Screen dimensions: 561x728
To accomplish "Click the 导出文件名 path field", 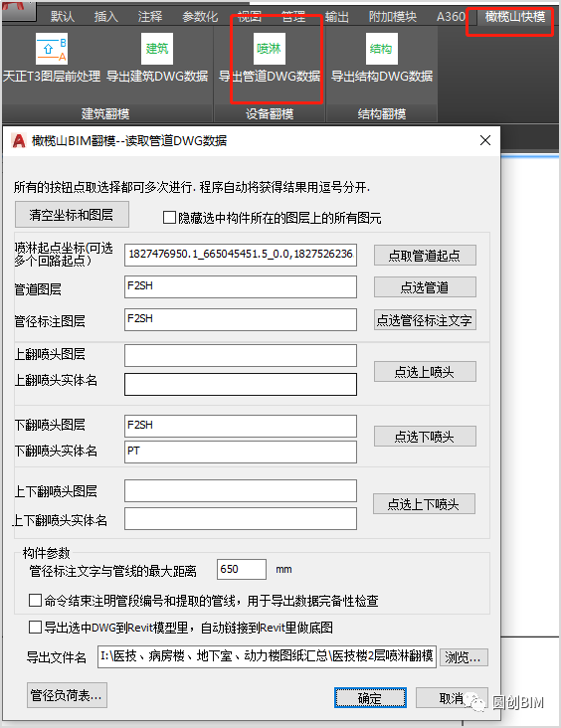I will click(267, 656).
